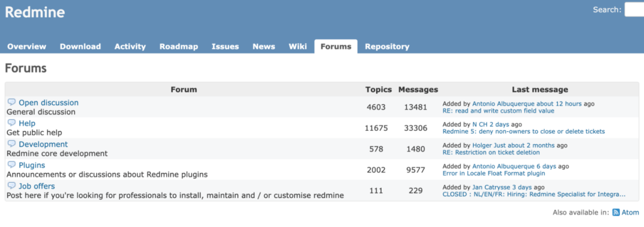Click the Search label link
This screenshot has width=644, height=227.
coord(606,9)
